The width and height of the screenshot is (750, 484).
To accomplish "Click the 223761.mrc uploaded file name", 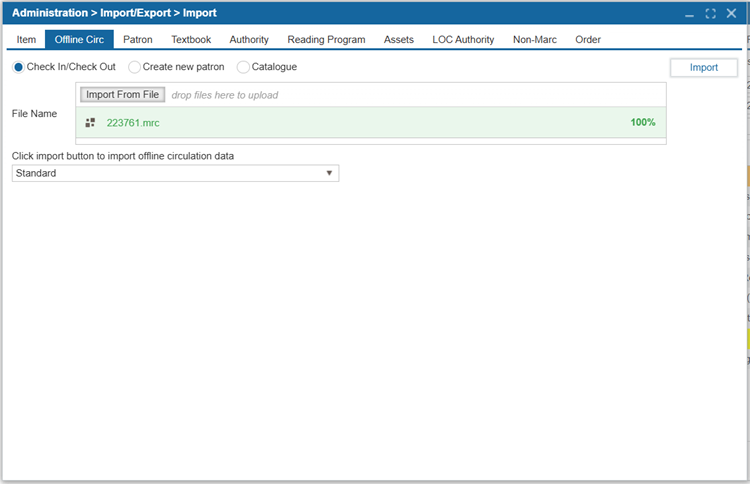I will click(133, 123).
